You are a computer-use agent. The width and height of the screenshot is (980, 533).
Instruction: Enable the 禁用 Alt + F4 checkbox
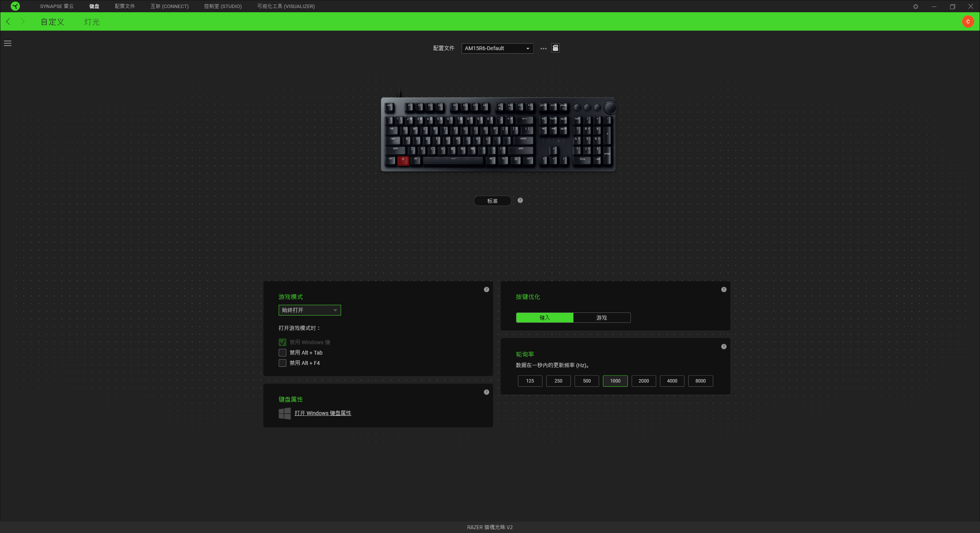283,363
